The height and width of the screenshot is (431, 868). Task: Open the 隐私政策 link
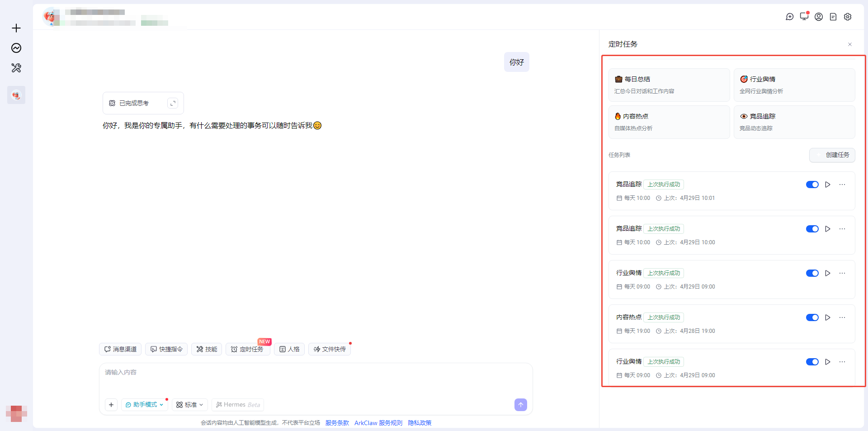tap(420, 423)
